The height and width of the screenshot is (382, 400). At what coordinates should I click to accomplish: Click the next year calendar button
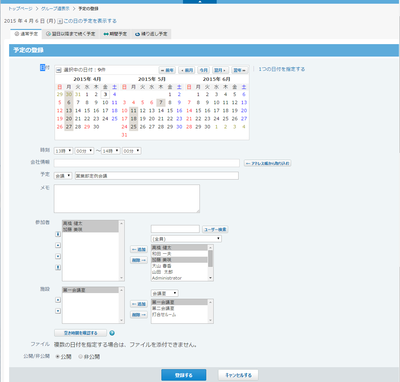click(240, 70)
